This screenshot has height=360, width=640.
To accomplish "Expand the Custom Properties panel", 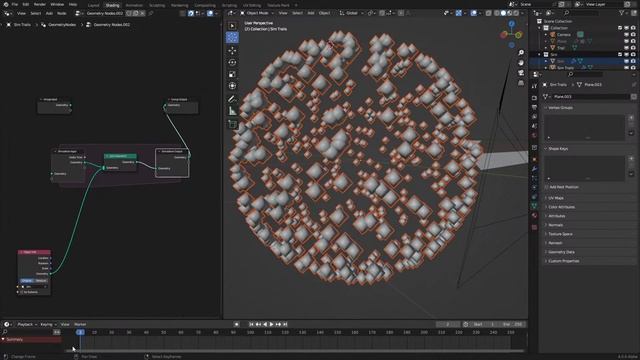I will coord(563,261).
